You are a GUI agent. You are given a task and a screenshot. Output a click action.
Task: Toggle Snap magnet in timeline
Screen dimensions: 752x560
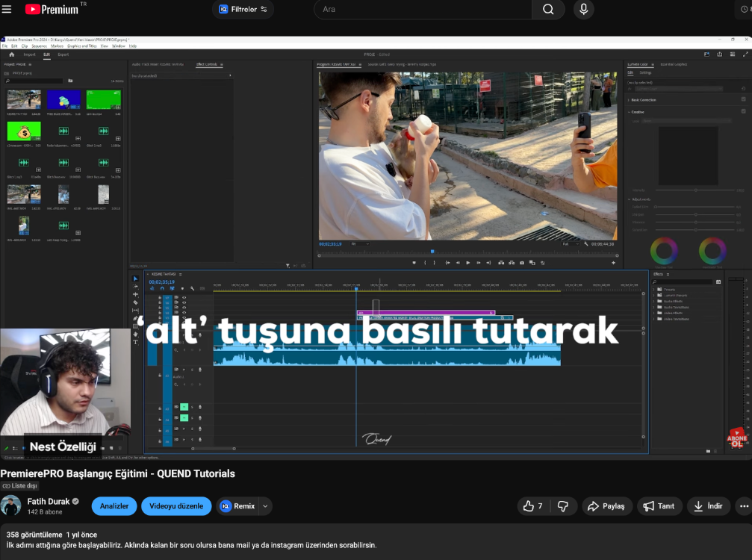point(161,289)
